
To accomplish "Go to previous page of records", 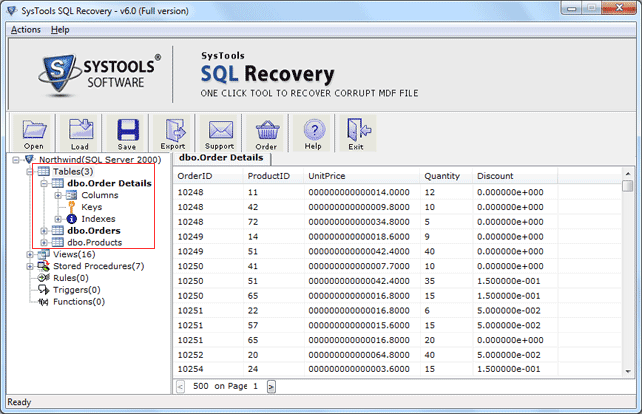I will [x=180, y=386].
